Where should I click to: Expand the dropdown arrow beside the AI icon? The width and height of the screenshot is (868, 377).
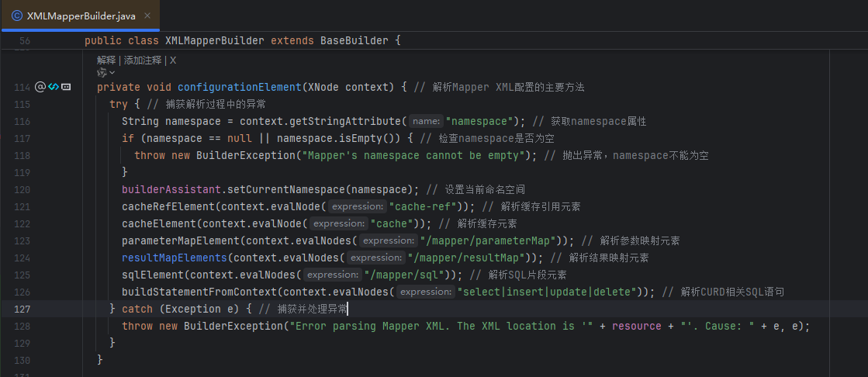pos(112,72)
